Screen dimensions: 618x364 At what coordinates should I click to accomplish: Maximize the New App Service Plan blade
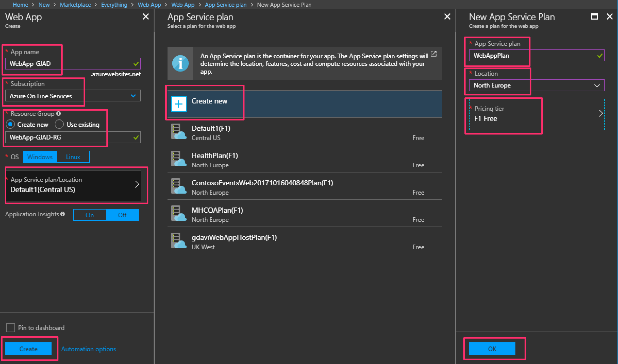coord(594,17)
